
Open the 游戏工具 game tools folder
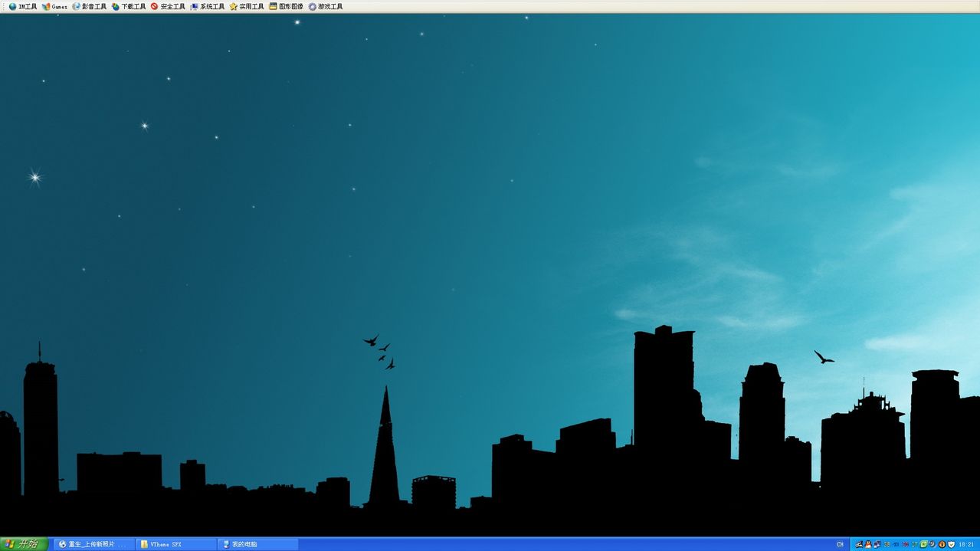(326, 6)
